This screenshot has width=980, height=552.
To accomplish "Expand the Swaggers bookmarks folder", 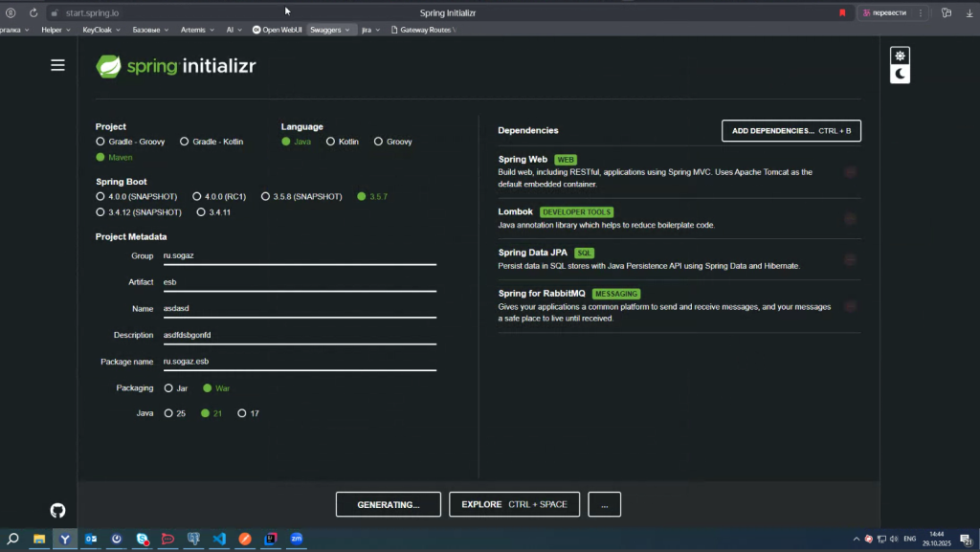I will (x=331, y=30).
